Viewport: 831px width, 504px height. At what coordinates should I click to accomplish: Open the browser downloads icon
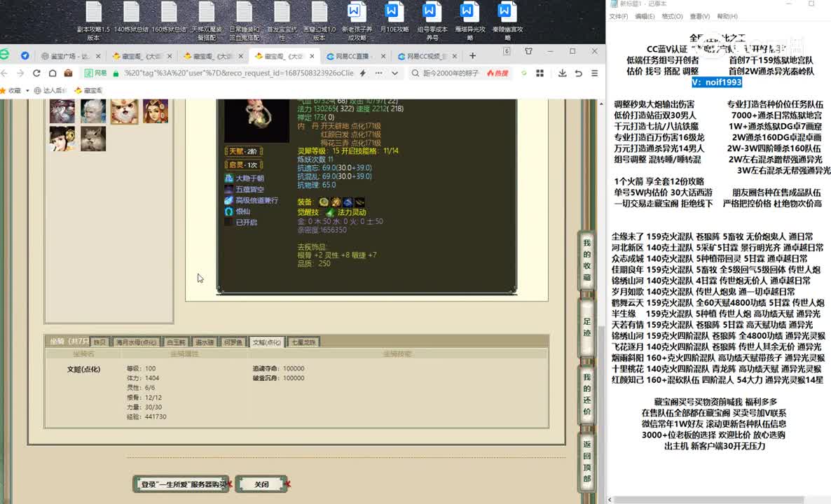[x=563, y=73]
